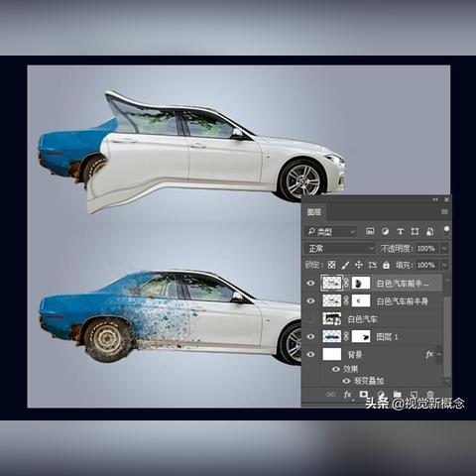476x476 pixels.
Task: Click the 效果 effects label
Action: tap(350, 369)
